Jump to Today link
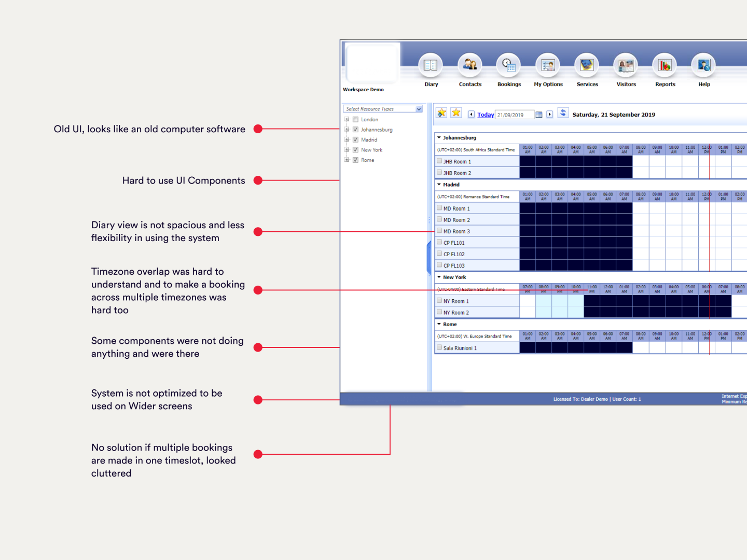The width and height of the screenshot is (747, 560). 486,115
